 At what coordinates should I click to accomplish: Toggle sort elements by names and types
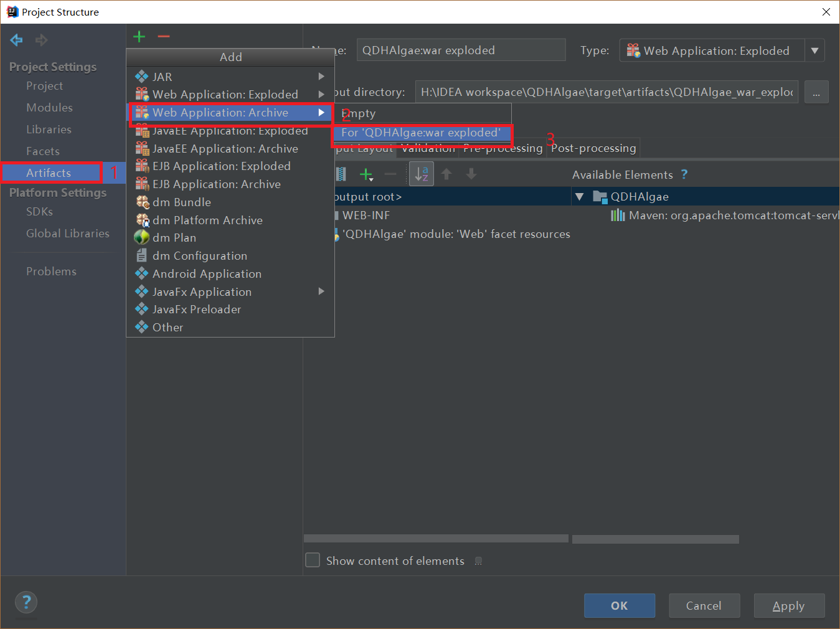(x=422, y=174)
